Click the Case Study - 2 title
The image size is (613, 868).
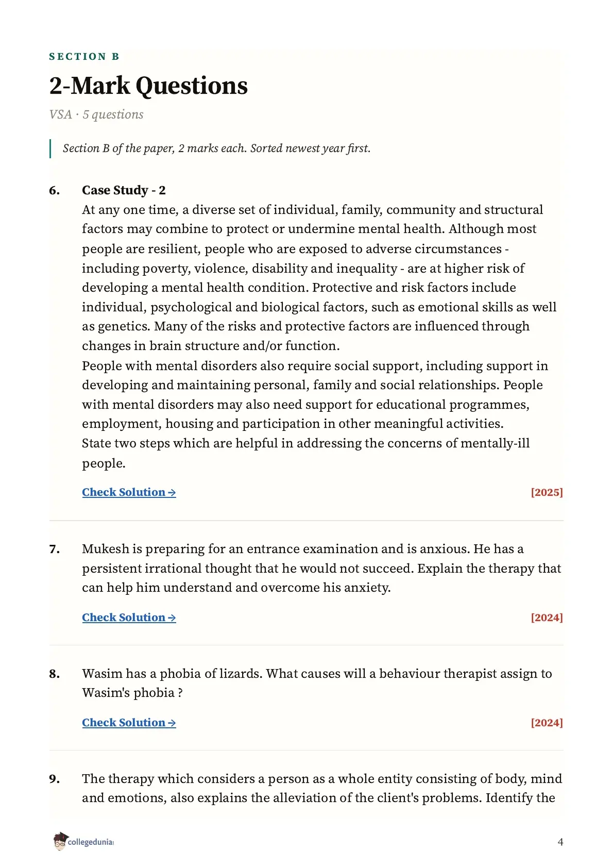click(x=124, y=190)
